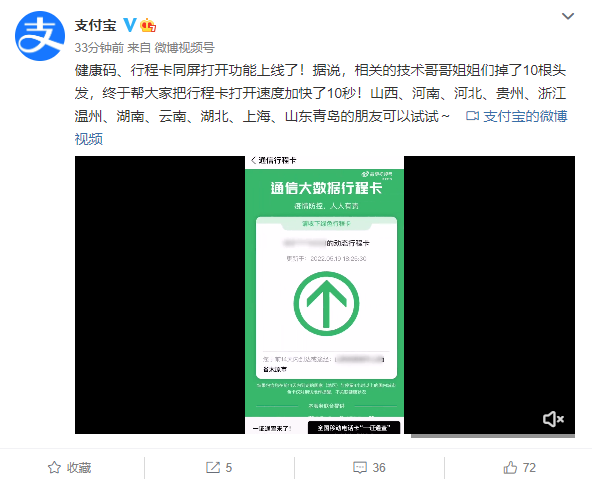
Task: Click the repost share icon
Action: point(213,468)
